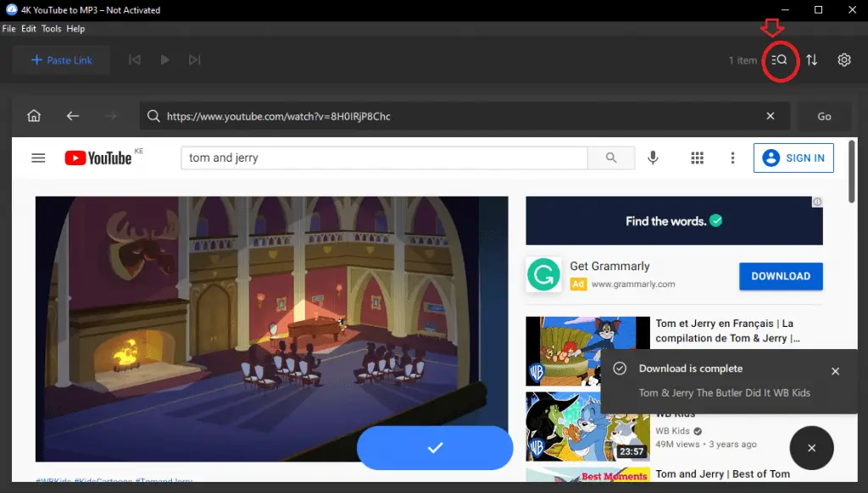
Task: Click the 1 item count label
Action: tap(743, 60)
